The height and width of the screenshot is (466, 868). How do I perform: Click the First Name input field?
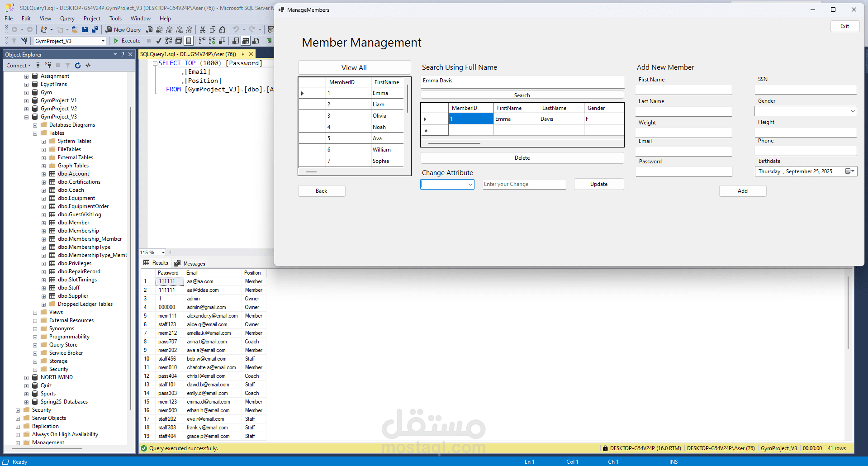[x=683, y=90]
